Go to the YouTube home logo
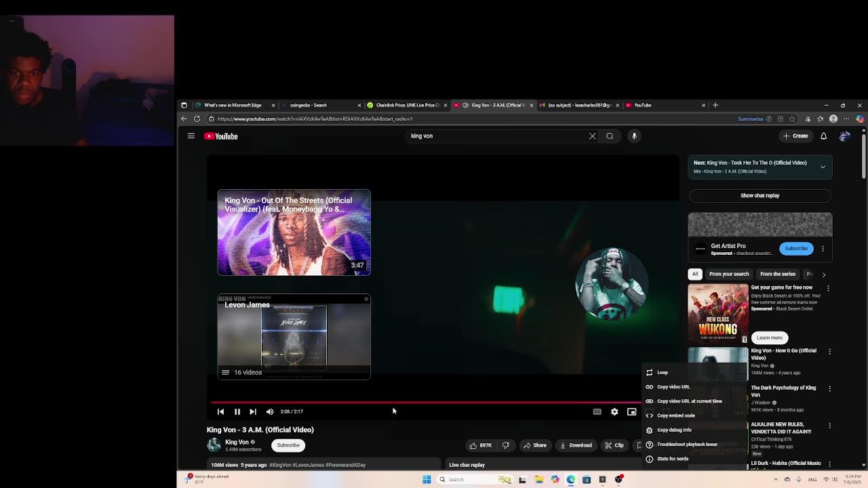This screenshot has width=868, height=488. (221, 136)
